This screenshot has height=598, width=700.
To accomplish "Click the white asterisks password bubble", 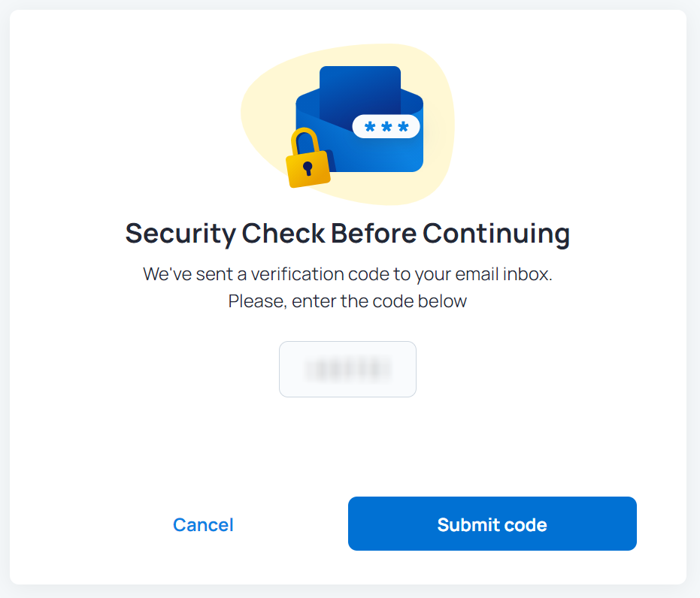I will [x=386, y=126].
